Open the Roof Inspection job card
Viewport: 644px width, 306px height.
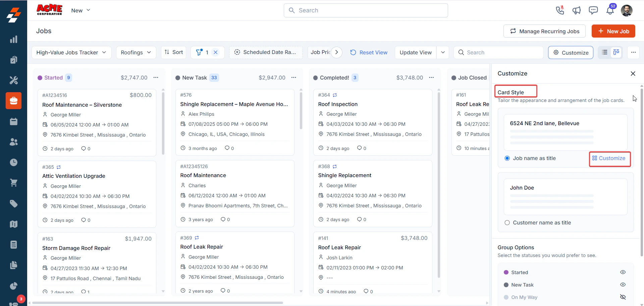373,122
